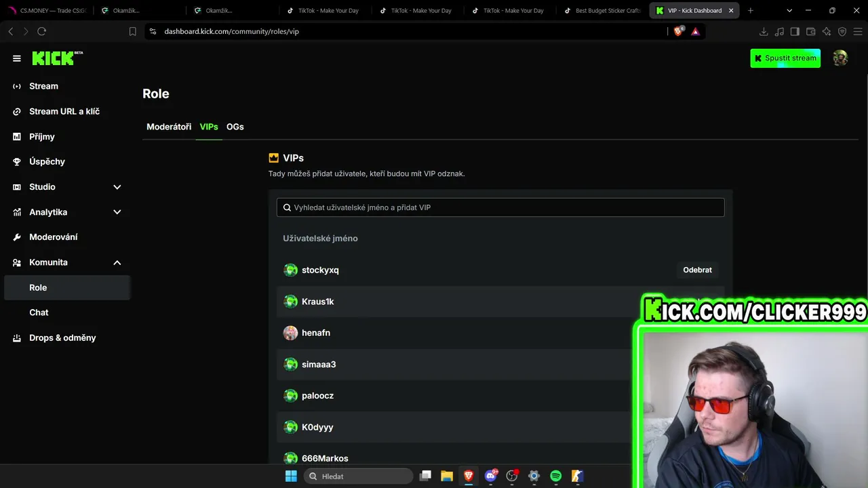Select Role under Komunita

pos(67,287)
